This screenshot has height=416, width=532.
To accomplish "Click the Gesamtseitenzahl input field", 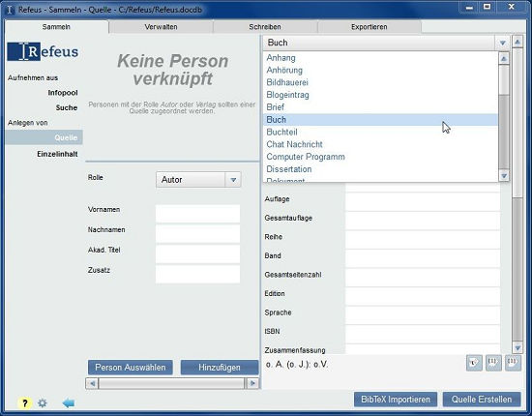I will pos(423,278).
